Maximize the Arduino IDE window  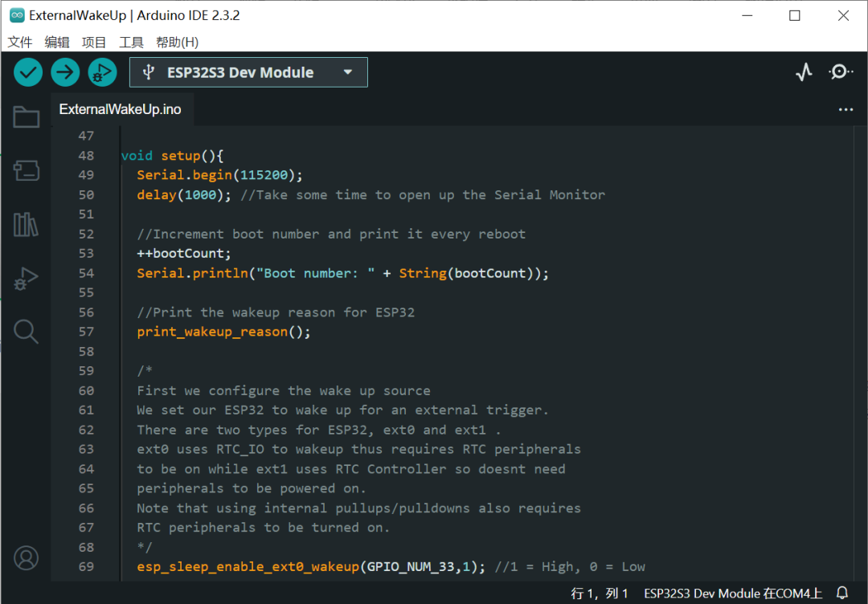794,15
